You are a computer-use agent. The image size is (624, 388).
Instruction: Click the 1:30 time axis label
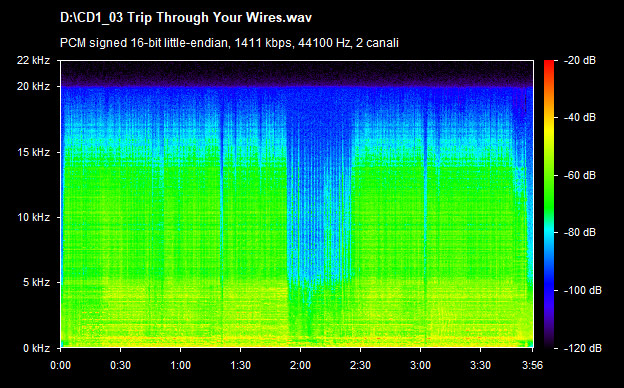pos(240,365)
